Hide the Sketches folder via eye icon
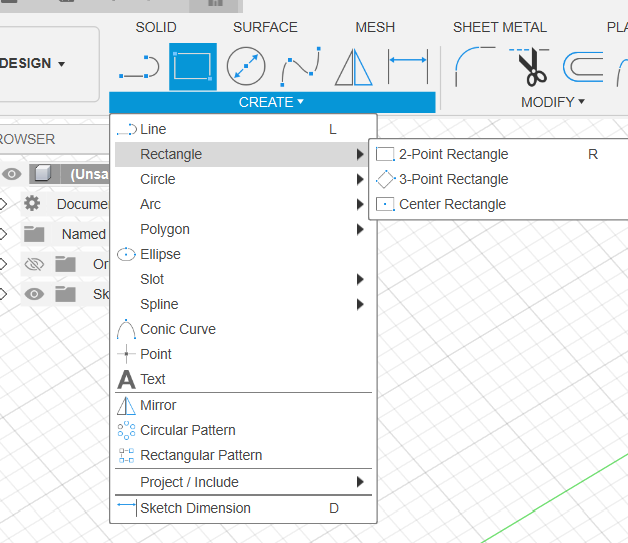Screen dimensions: 628x543 click(x=34, y=294)
